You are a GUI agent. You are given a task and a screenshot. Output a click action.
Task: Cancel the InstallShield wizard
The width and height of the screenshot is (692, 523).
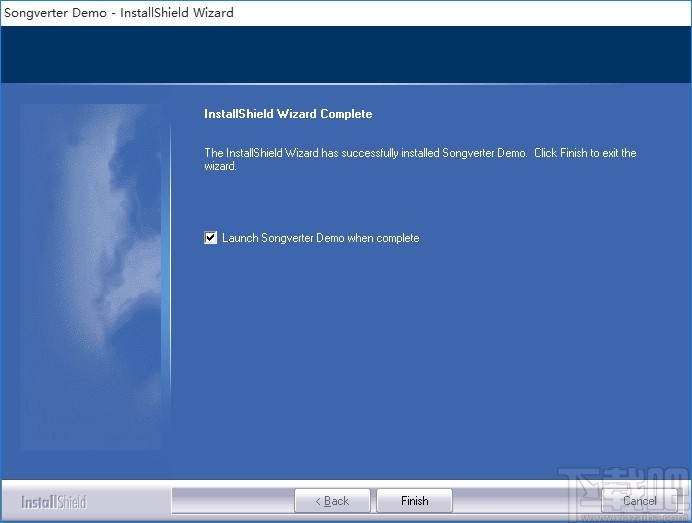(x=639, y=501)
